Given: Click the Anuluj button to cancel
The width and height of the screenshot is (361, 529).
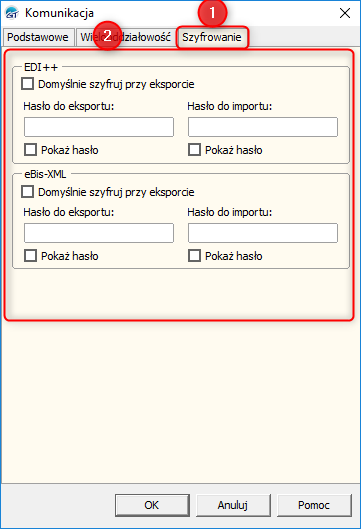Looking at the screenshot, I should 233,505.
